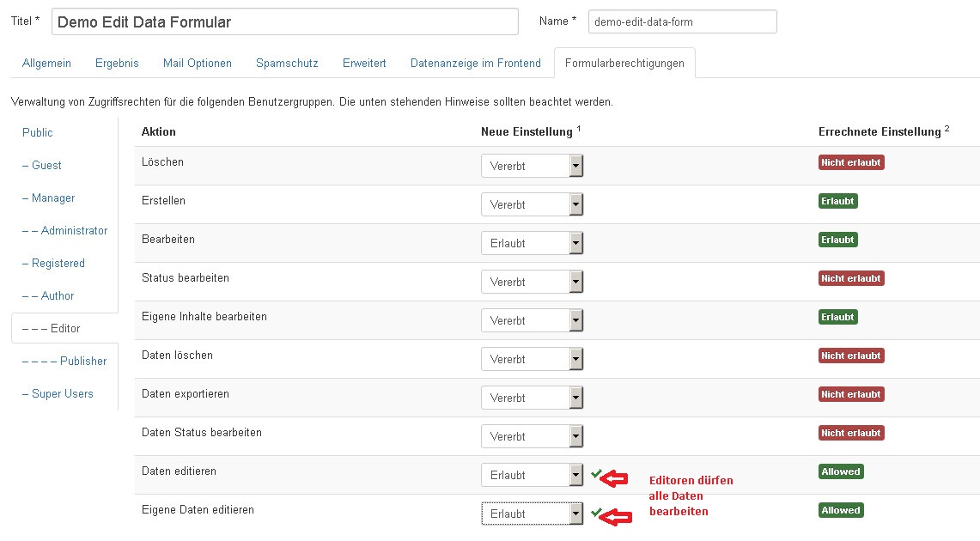The height and width of the screenshot is (541, 980).
Task: Open the Eigene Daten editieren dropdown
Action: click(532, 514)
